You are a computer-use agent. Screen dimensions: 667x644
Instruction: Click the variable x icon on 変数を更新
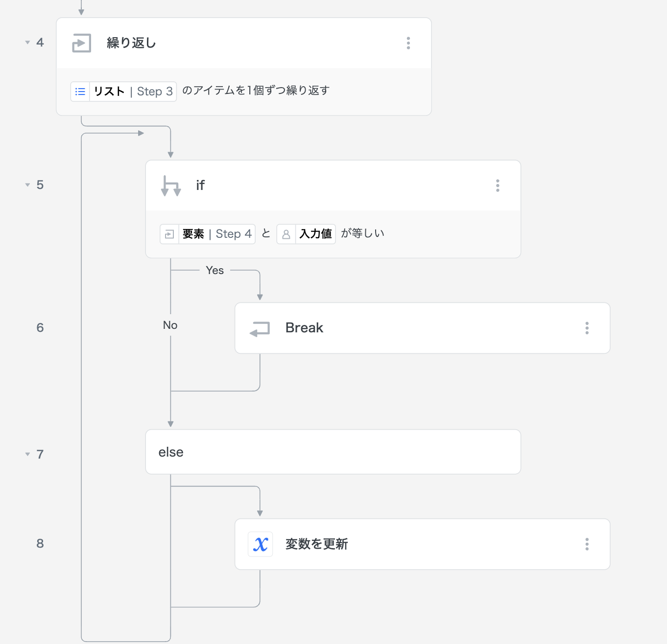pos(261,544)
